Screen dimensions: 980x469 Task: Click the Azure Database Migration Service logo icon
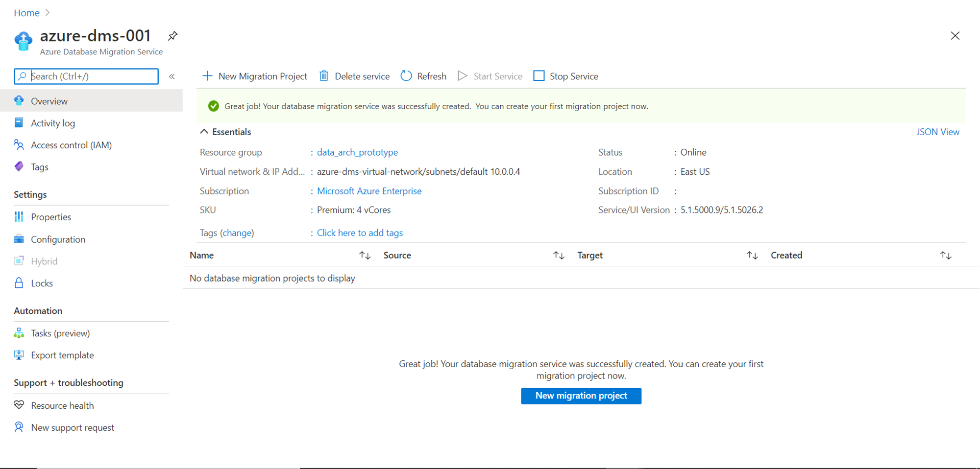[23, 41]
